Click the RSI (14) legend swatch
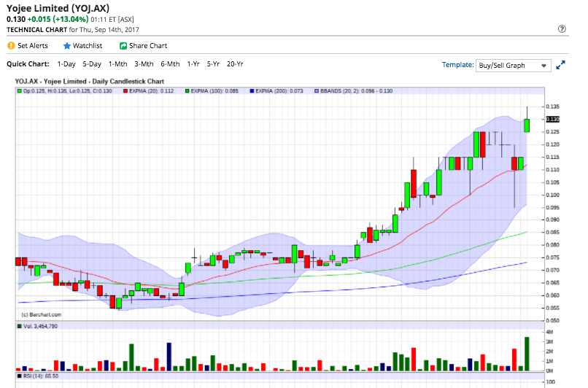This screenshot has width=588, height=388. (20, 376)
